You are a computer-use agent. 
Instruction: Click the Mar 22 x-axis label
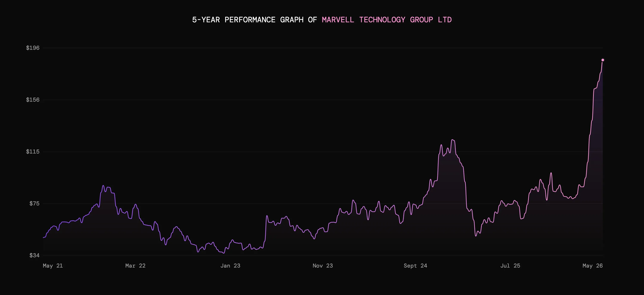tap(135, 266)
